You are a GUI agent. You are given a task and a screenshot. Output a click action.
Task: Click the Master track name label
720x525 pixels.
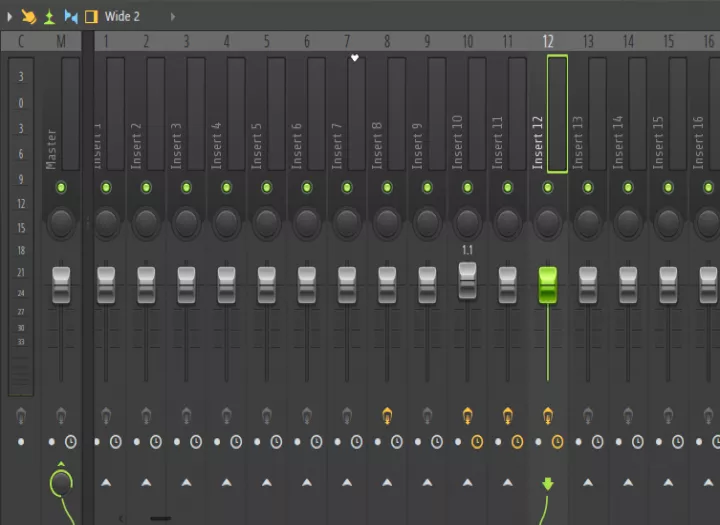pos(51,149)
